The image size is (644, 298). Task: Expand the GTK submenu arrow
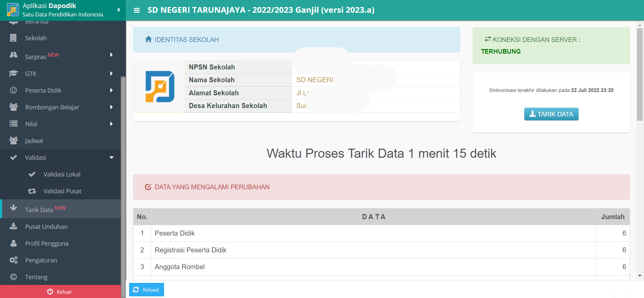click(x=111, y=73)
